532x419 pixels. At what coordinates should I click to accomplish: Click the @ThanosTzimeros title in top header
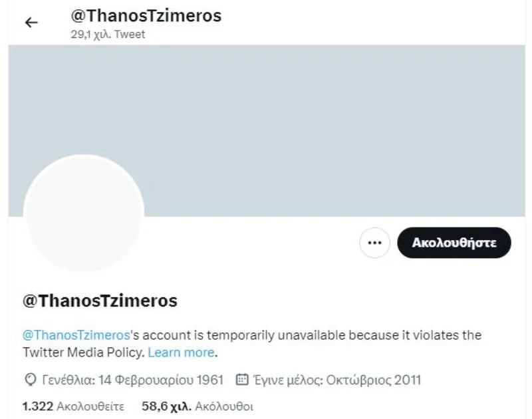pos(146,16)
